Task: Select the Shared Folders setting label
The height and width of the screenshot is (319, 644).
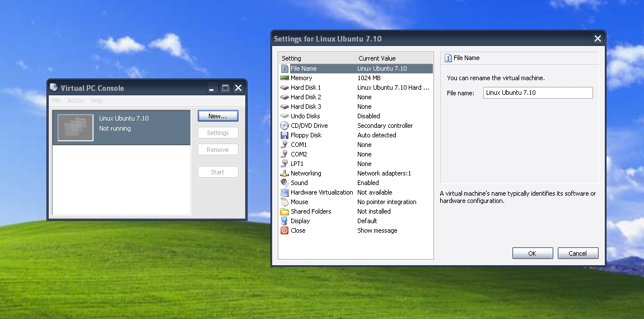Action: (x=310, y=211)
